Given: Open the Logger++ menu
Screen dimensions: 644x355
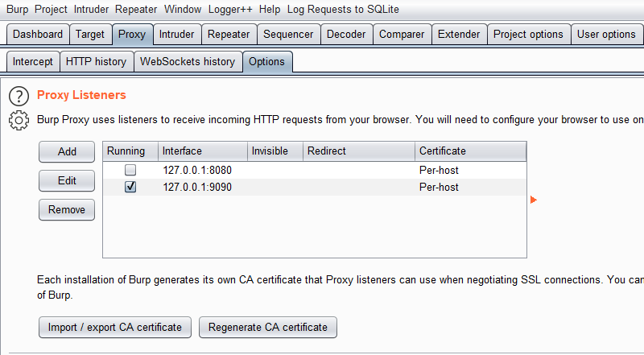Looking at the screenshot, I should pos(230,9).
